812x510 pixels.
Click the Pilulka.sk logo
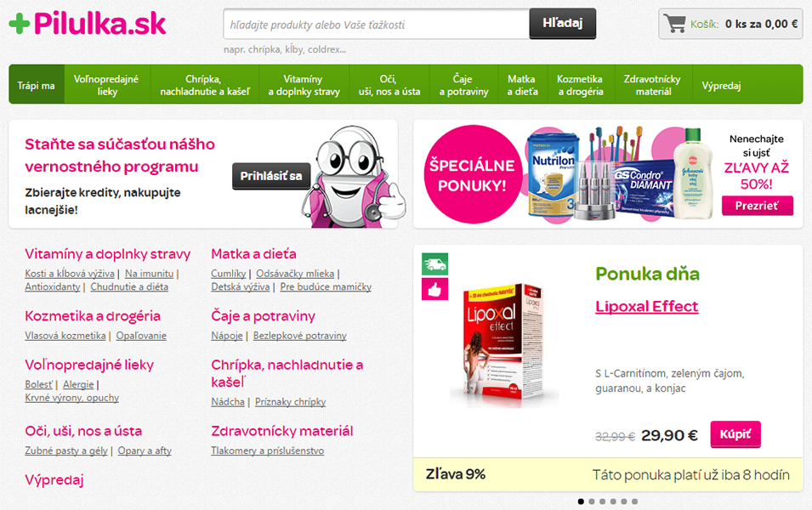(88, 24)
